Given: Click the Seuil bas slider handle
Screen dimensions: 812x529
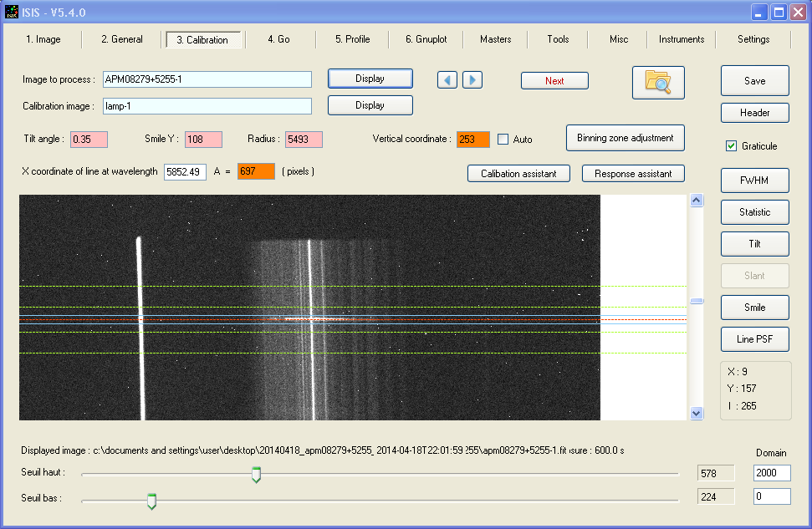Looking at the screenshot, I should [x=151, y=501].
